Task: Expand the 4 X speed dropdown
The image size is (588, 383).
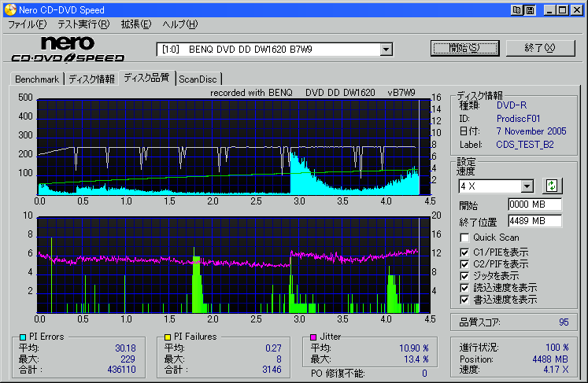Action: [527, 186]
